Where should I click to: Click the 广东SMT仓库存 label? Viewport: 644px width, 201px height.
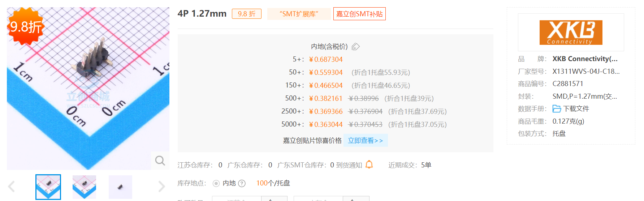pyautogui.click(x=302, y=165)
